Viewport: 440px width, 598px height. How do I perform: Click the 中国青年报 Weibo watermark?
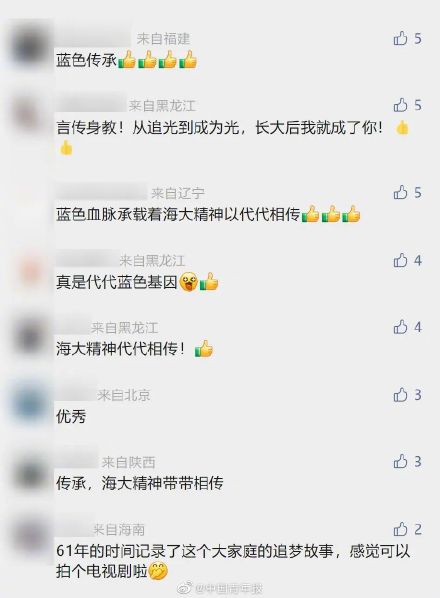click(220, 588)
